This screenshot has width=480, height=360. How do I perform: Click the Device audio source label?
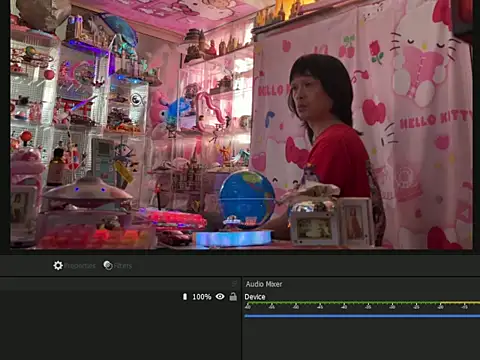pos(255,297)
